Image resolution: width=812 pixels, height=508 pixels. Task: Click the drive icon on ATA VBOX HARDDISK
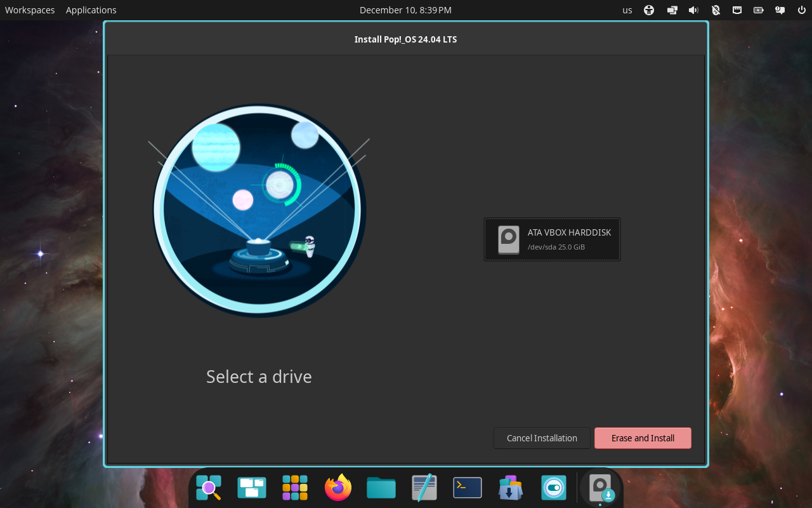point(508,239)
